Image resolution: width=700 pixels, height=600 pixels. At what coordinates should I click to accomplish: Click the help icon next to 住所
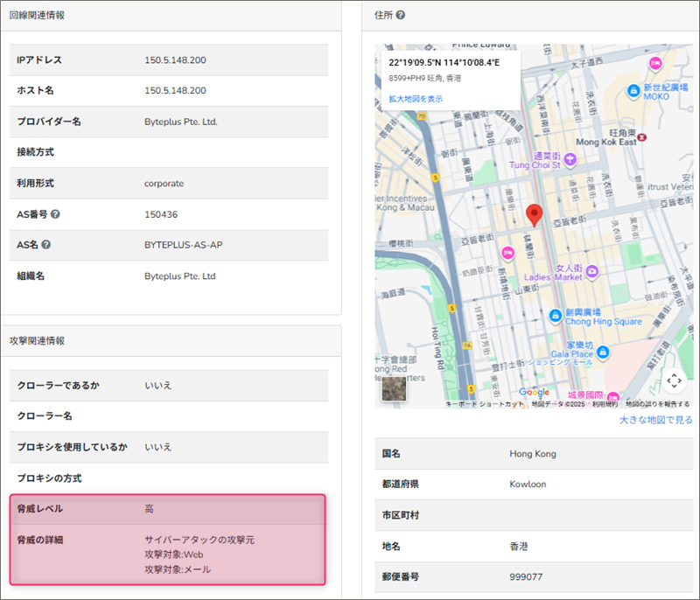(401, 16)
